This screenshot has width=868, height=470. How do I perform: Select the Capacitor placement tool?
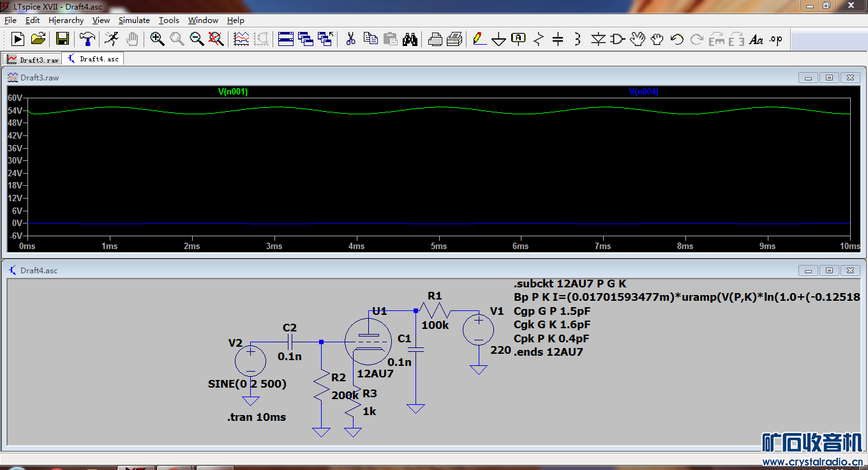(x=558, y=39)
